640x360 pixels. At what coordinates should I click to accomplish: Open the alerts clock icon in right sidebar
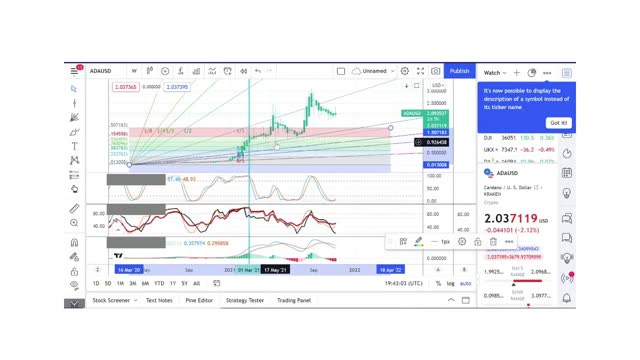click(x=567, y=153)
